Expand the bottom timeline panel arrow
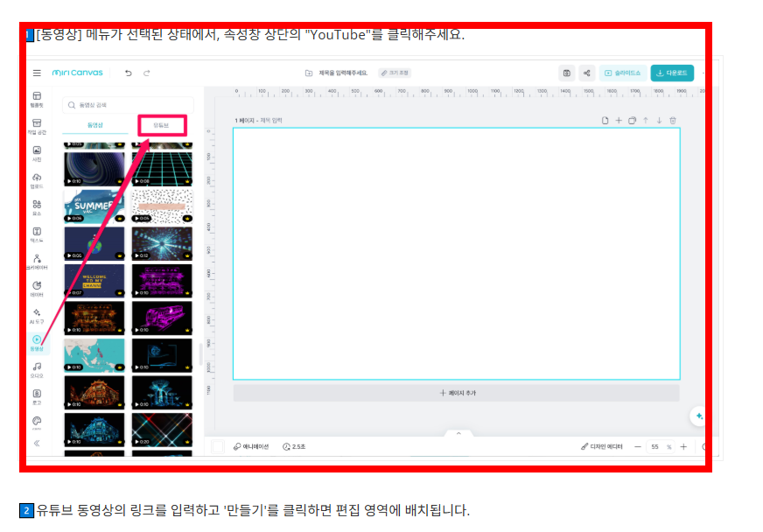763x532 pixels. tap(458, 432)
